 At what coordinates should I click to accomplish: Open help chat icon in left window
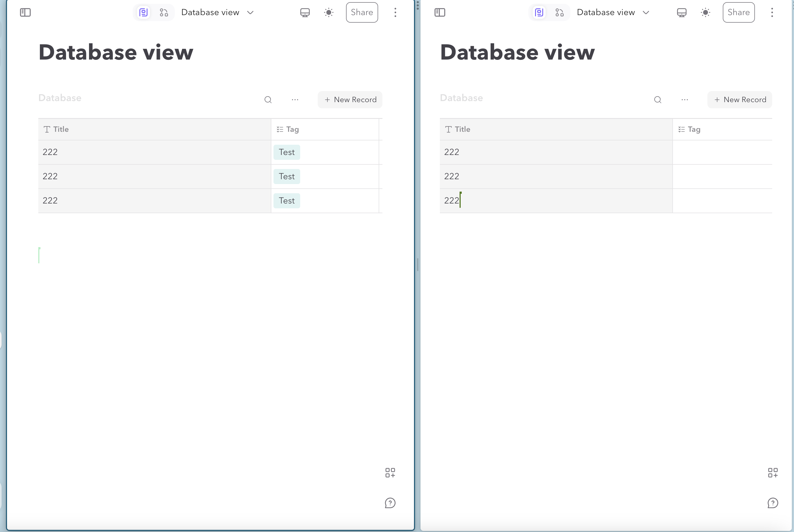390,503
